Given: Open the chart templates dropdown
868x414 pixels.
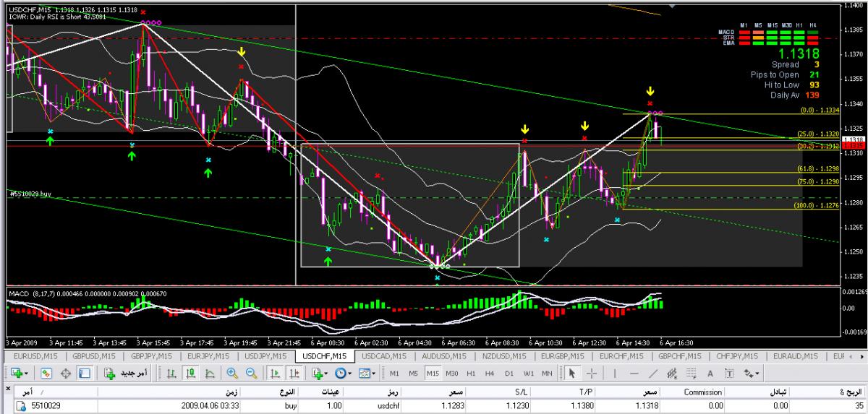Looking at the screenshot, I should pos(367,374).
